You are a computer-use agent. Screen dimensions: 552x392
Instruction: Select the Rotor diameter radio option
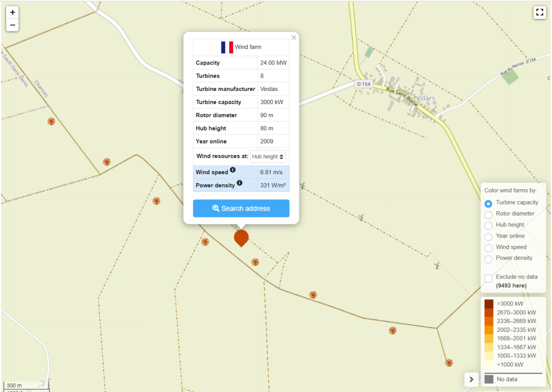tap(489, 214)
